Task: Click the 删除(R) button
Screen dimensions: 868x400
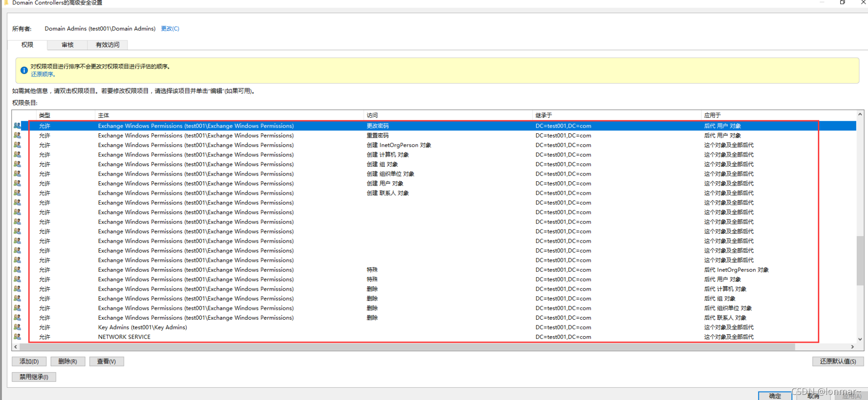Action: pos(68,362)
